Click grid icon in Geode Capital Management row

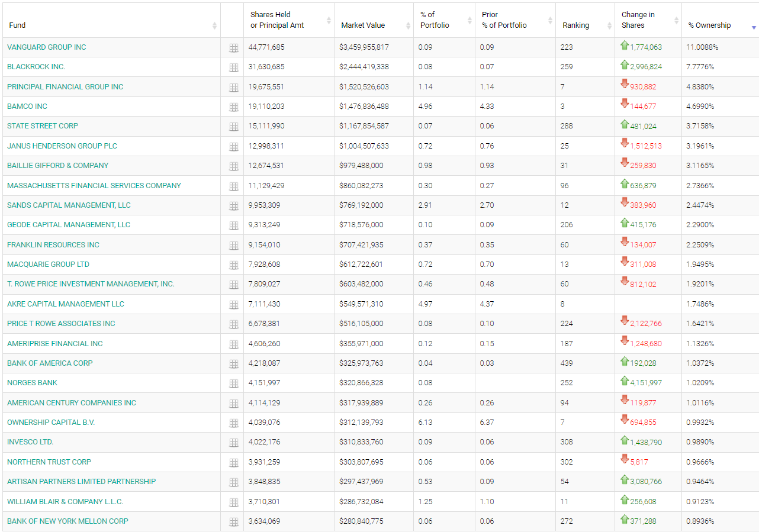(234, 225)
